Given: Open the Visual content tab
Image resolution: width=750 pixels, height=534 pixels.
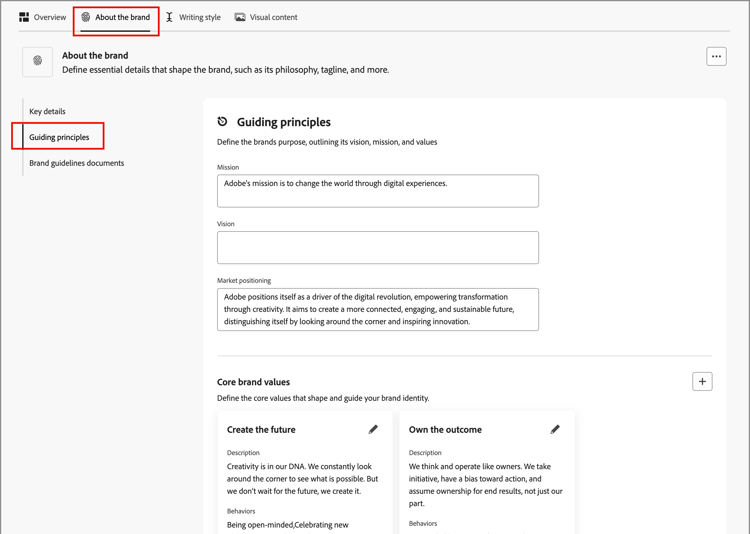Looking at the screenshot, I should pos(266,17).
